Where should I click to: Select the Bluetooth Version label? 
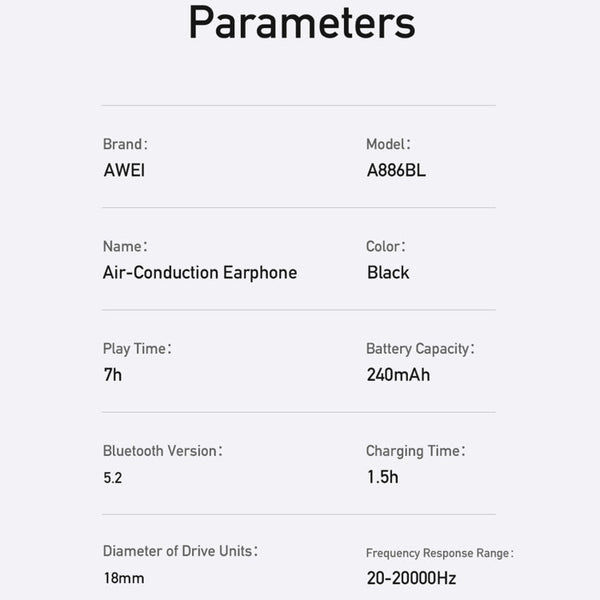163,451
